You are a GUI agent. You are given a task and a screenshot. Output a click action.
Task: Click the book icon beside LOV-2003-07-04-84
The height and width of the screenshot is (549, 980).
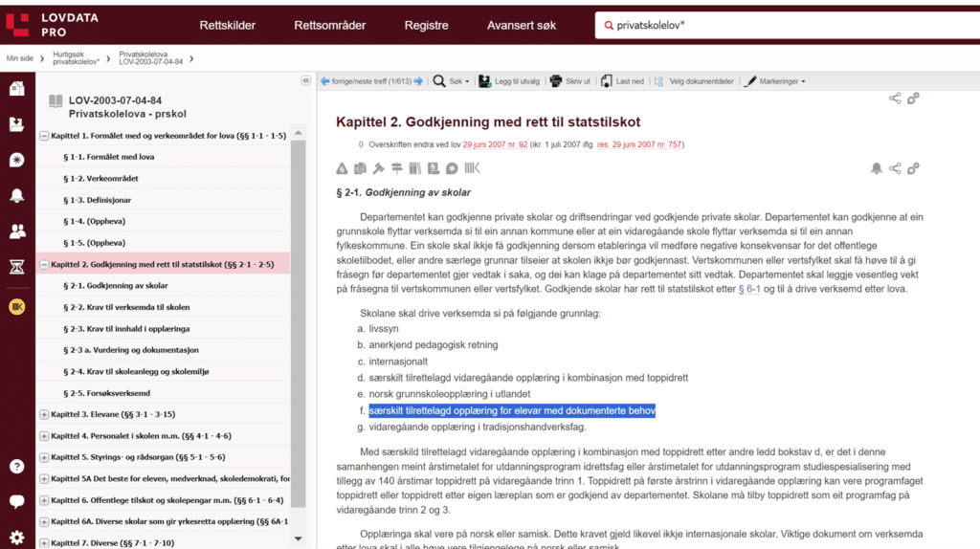pos(56,100)
